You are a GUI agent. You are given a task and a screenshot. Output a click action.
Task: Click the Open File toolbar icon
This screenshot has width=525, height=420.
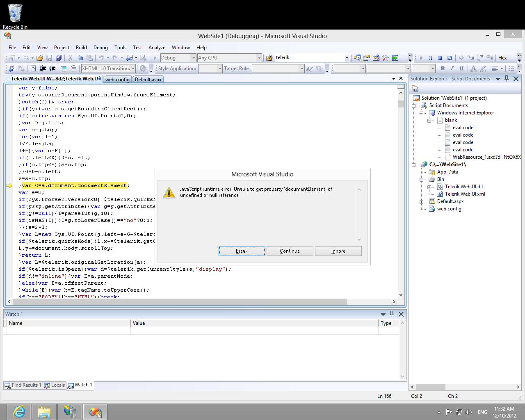(x=40, y=58)
